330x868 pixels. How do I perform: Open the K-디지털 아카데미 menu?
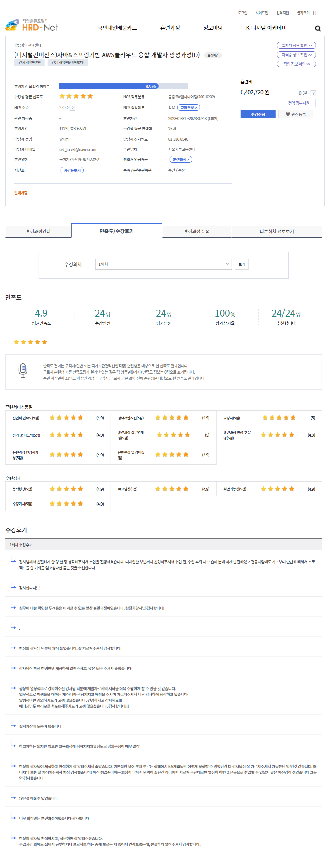coord(266,28)
